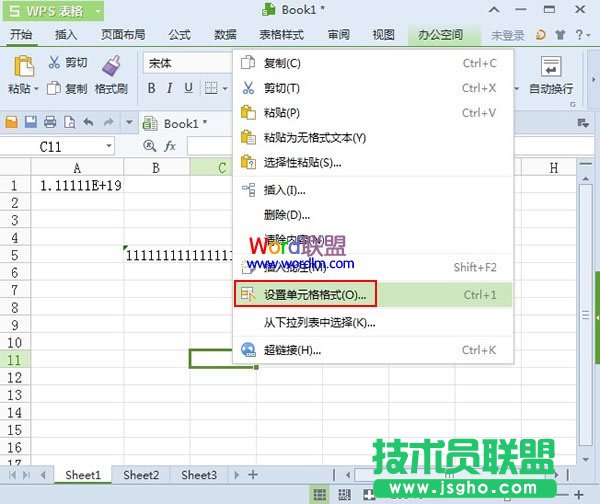
Task: Add a new sheet with plus button
Action: click(253, 475)
